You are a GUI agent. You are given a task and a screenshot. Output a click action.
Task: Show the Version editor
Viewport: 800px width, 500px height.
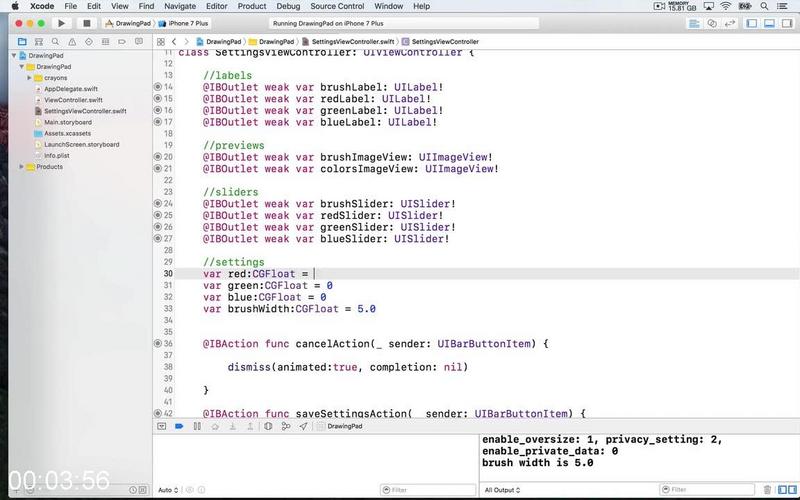(x=730, y=23)
